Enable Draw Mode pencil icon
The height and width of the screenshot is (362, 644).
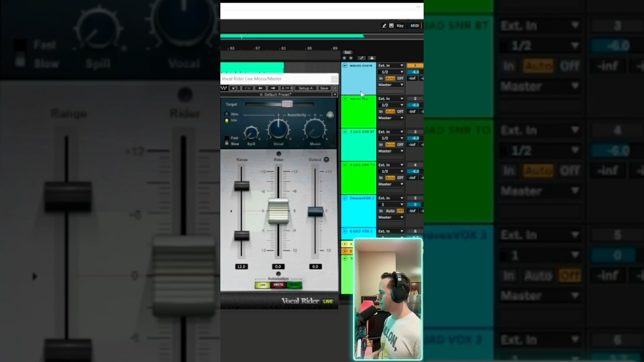(384, 26)
